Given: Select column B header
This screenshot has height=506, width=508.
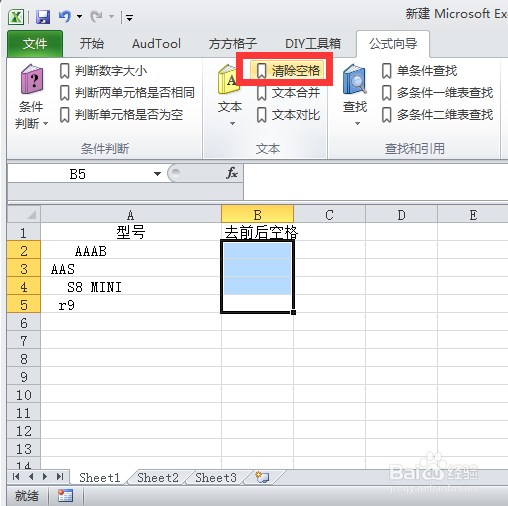Looking at the screenshot, I should point(257,214).
